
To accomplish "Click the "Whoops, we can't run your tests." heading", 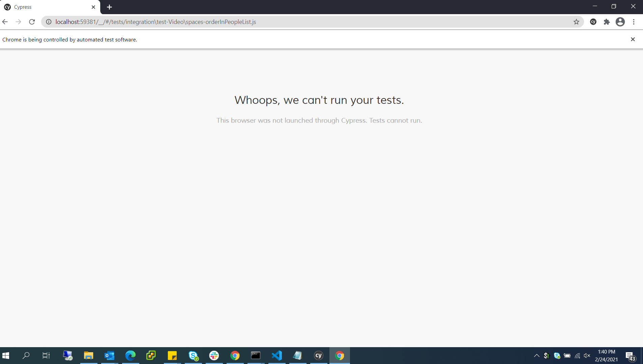I will coord(319,100).
